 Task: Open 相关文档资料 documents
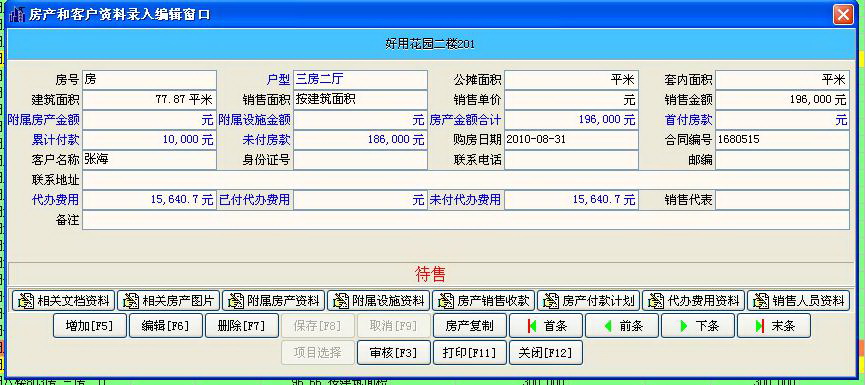[63, 301]
